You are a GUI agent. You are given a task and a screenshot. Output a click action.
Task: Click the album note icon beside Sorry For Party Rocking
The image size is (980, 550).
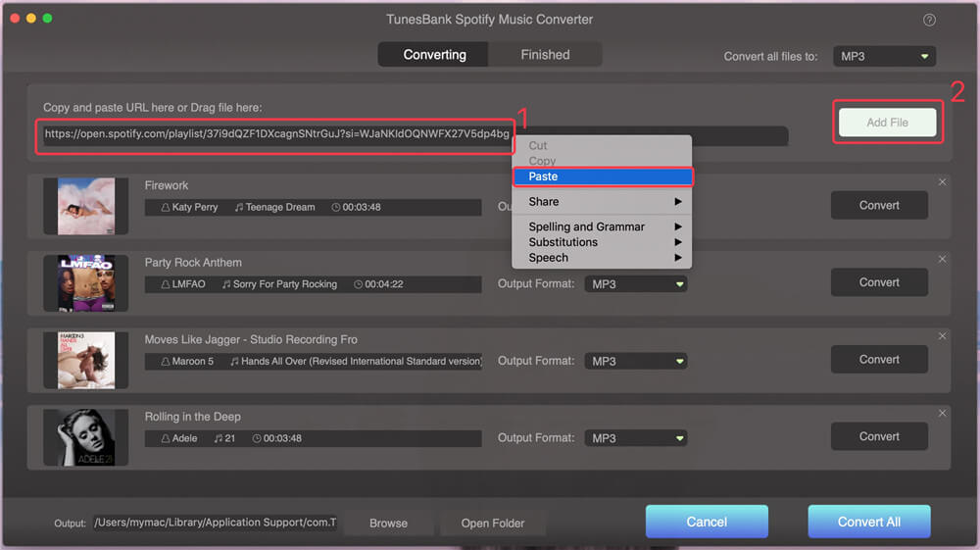pos(226,284)
